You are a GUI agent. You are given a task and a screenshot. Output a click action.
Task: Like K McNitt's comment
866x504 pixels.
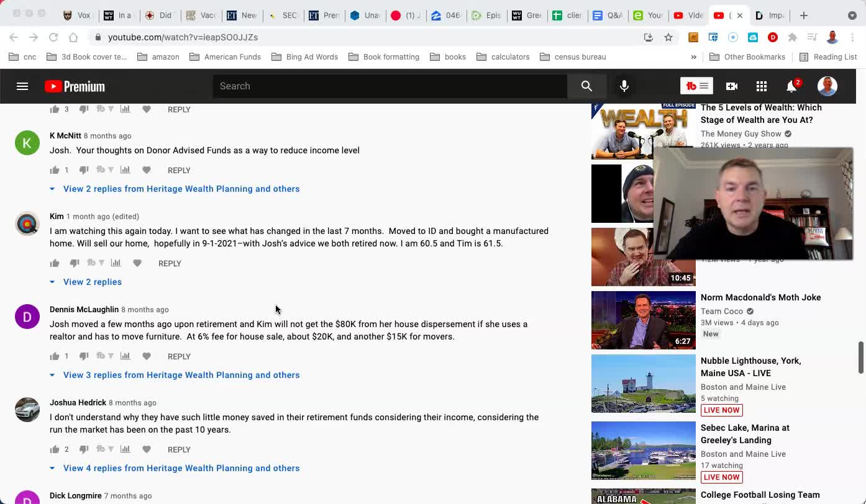(x=55, y=170)
